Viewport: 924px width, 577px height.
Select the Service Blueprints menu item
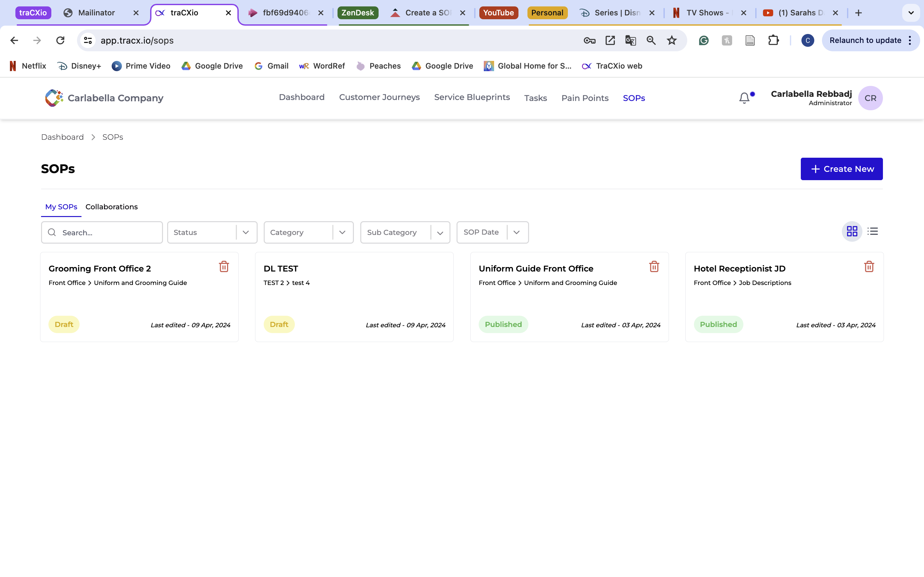[472, 97]
